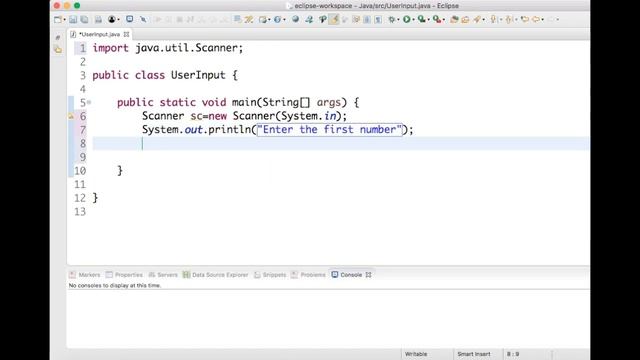Click the Next Annotation icon
The height and width of the screenshot is (360, 640).
click(x=493, y=19)
